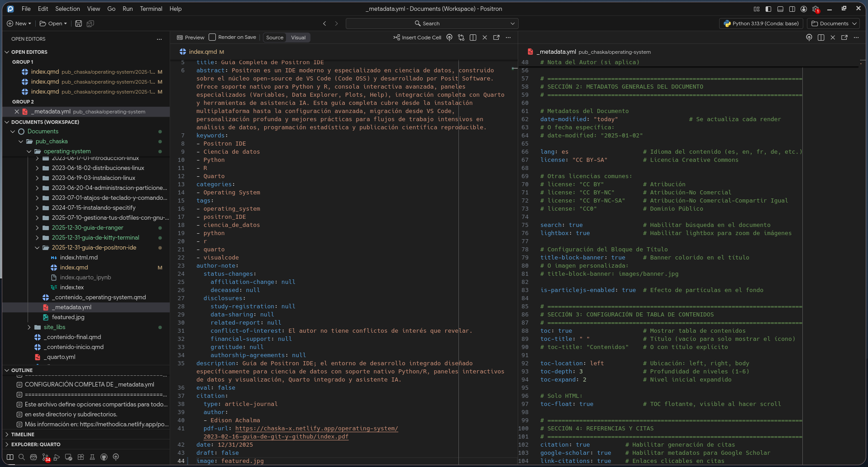Click the top Search input field
Image resolution: width=868 pixels, height=467 pixels.
[431, 24]
